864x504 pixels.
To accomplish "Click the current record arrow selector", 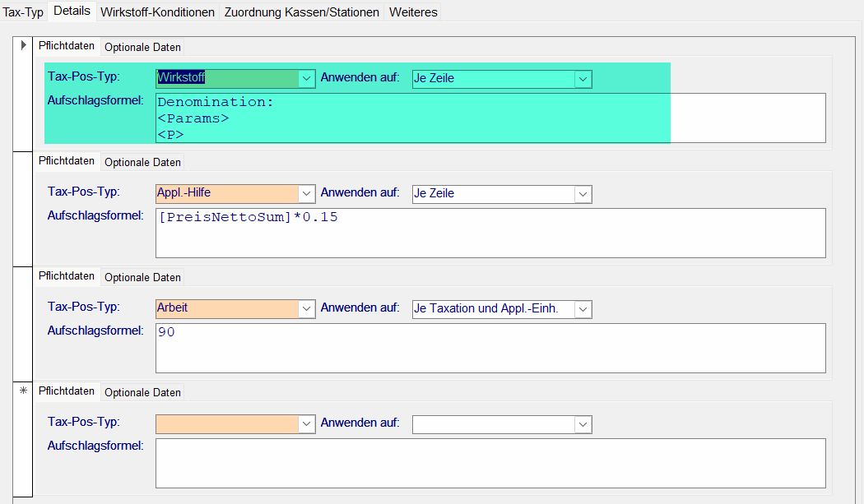I will click(x=23, y=45).
